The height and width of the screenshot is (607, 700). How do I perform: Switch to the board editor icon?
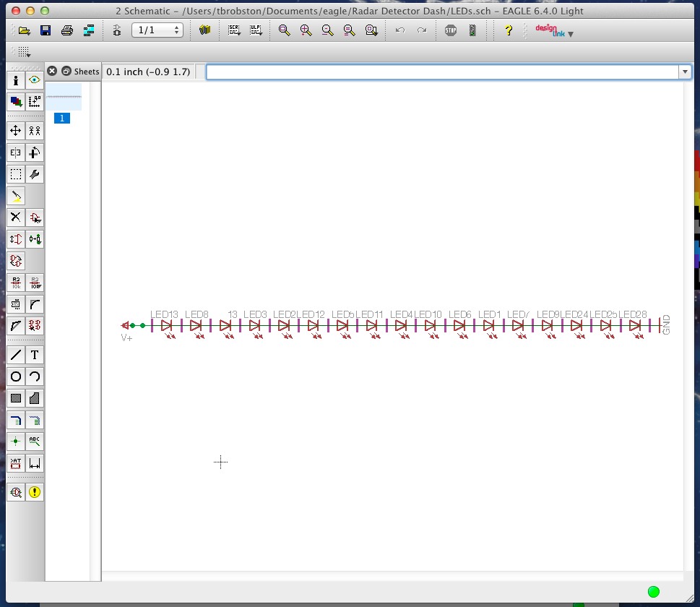[117, 30]
